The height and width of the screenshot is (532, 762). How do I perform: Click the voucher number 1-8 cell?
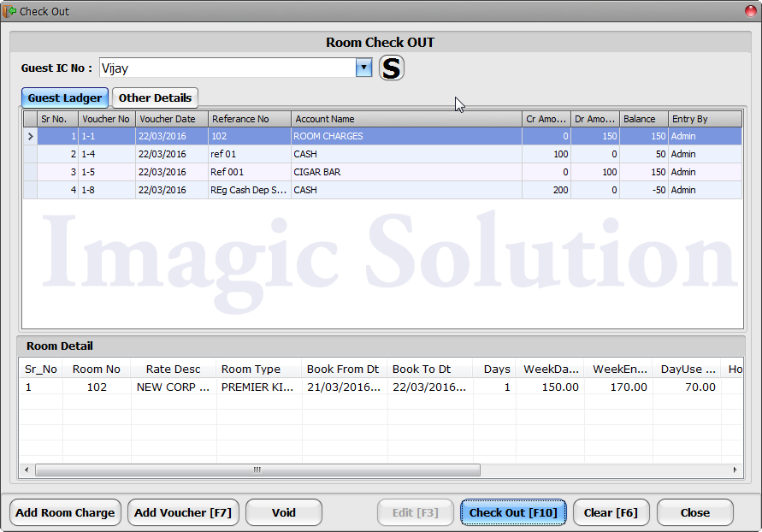(x=107, y=190)
